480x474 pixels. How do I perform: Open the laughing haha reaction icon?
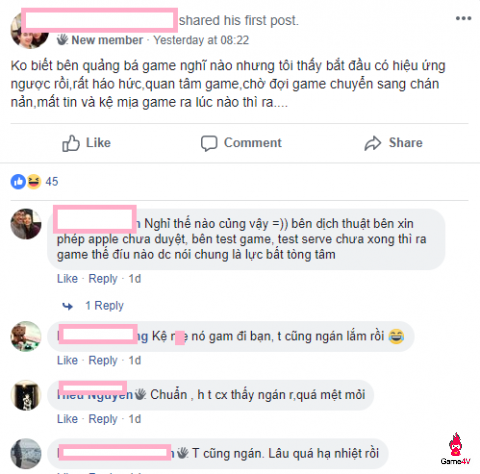(x=34, y=182)
